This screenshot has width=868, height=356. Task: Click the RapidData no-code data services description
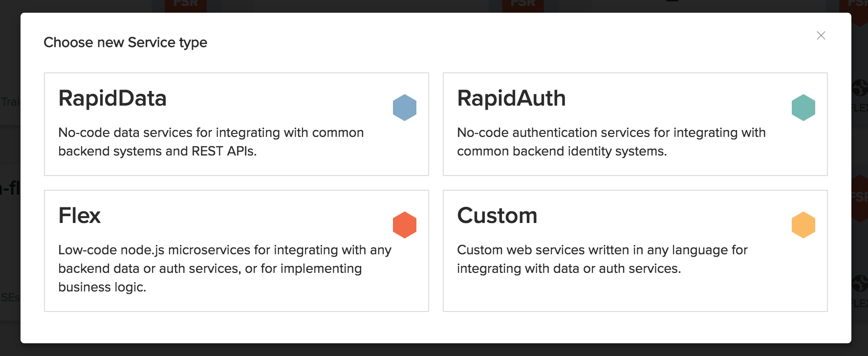(211, 142)
